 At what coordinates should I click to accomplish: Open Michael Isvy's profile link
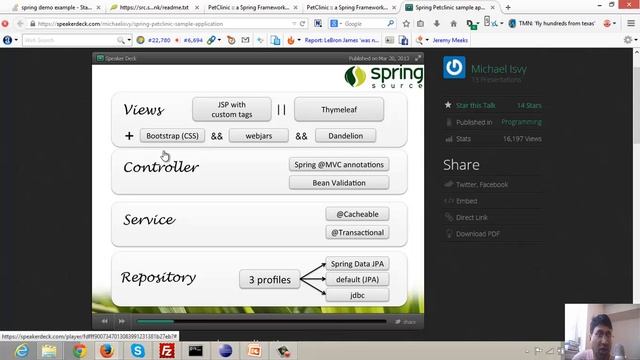499,69
